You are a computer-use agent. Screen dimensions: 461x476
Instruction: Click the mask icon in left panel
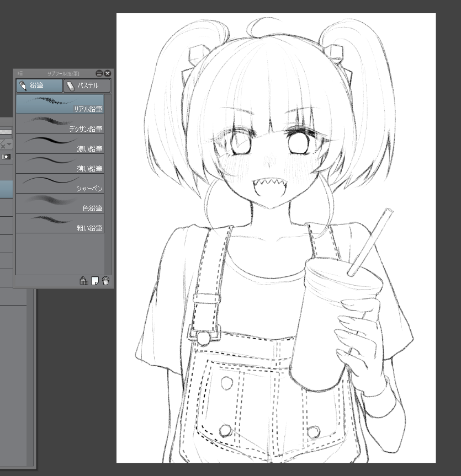[x=6, y=157]
